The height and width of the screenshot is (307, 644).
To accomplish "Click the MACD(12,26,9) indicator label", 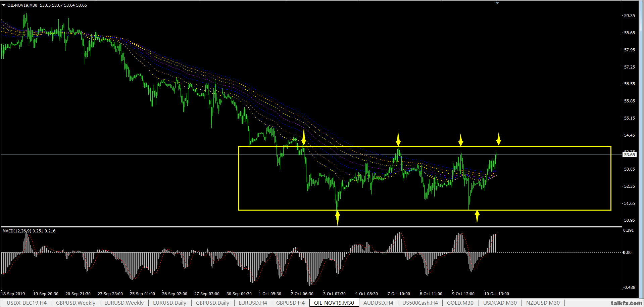I will (17, 231).
